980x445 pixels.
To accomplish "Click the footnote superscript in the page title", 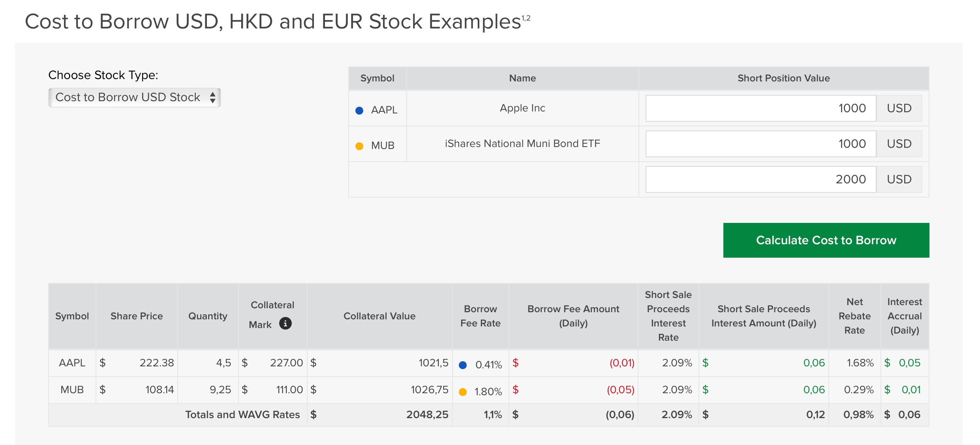I will [x=526, y=18].
